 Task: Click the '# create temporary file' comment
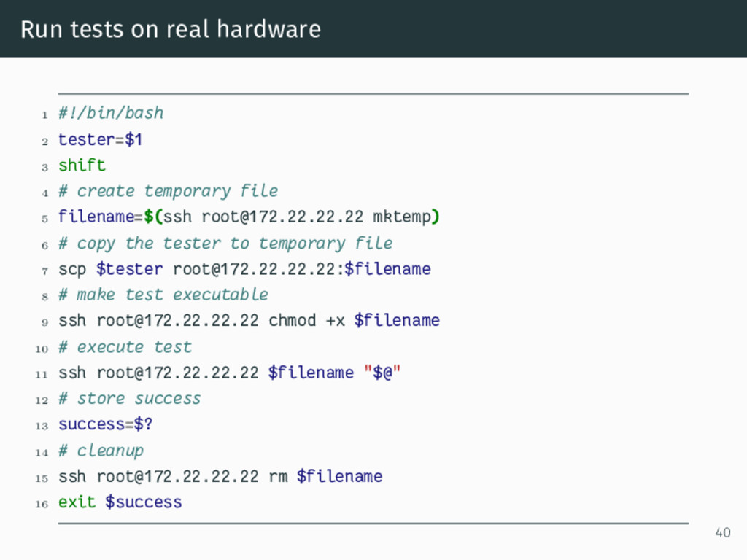(x=168, y=191)
